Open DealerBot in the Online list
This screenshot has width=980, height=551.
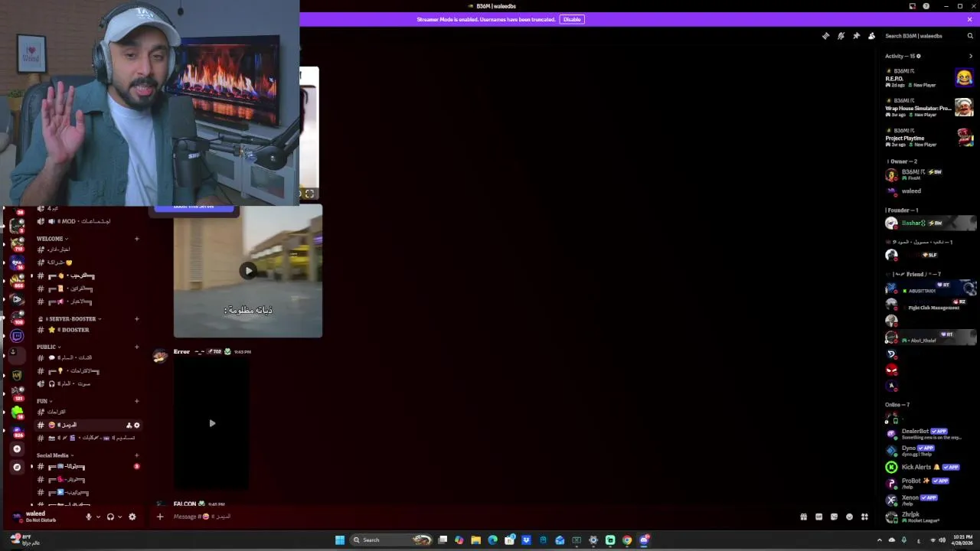[x=929, y=433]
